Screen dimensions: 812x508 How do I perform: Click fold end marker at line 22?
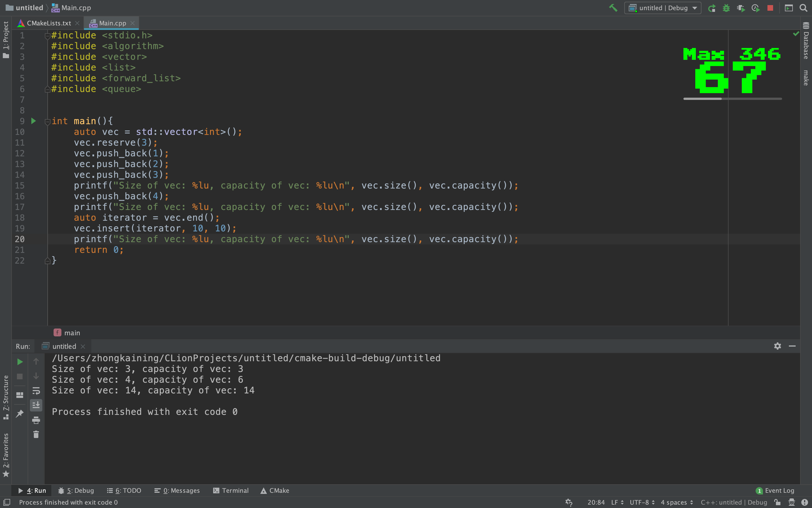47,261
